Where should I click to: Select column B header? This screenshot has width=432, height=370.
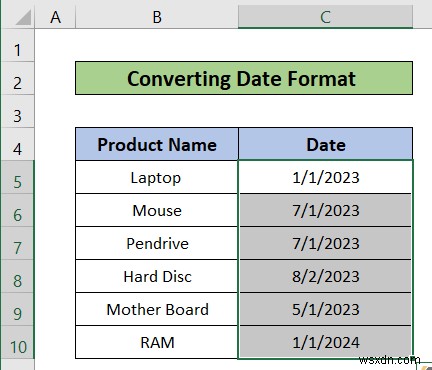(x=157, y=17)
